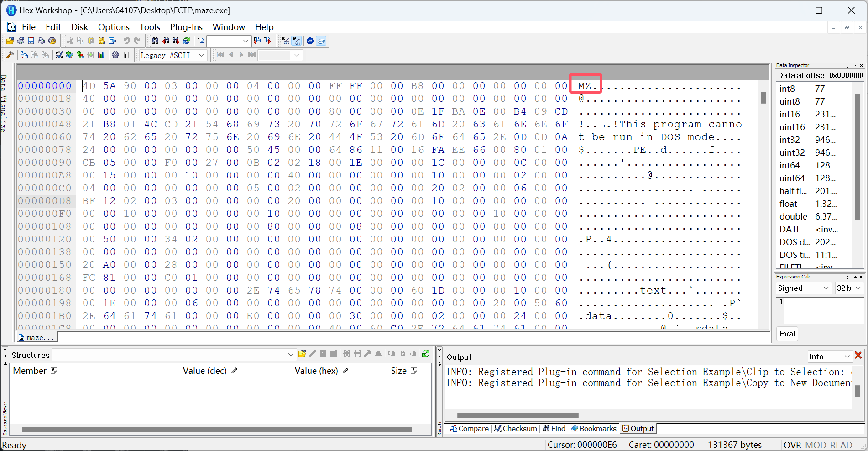
Task: Open the Plug-Ins menu
Action: click(x=186, y=27)
